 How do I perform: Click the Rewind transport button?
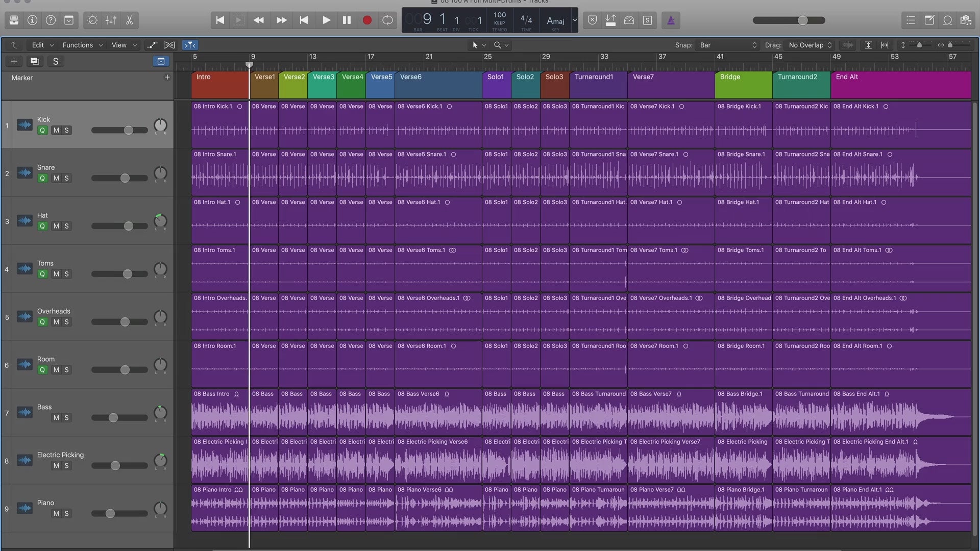pos(259,20)
